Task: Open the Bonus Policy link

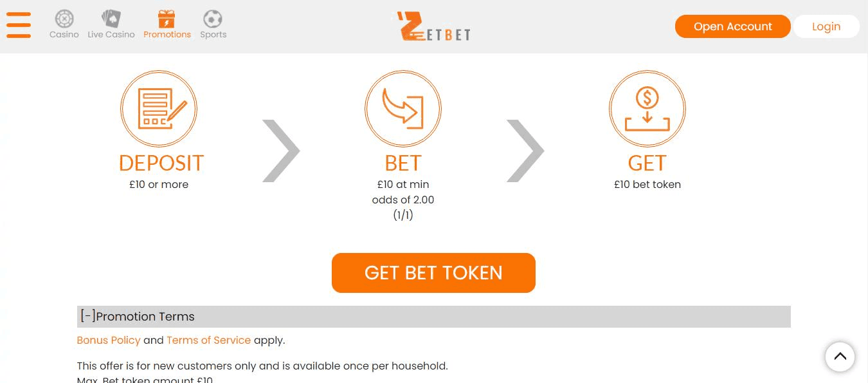Action: pos(109,341)
